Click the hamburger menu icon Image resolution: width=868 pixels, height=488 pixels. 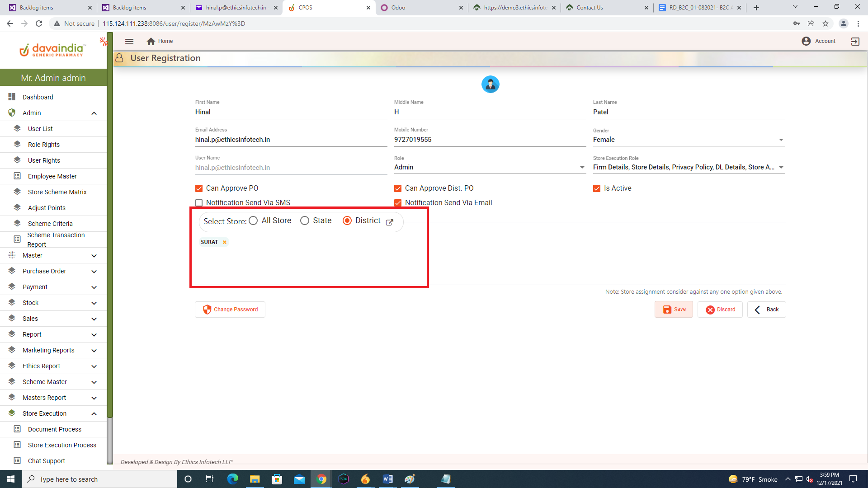tap(129, 41)
